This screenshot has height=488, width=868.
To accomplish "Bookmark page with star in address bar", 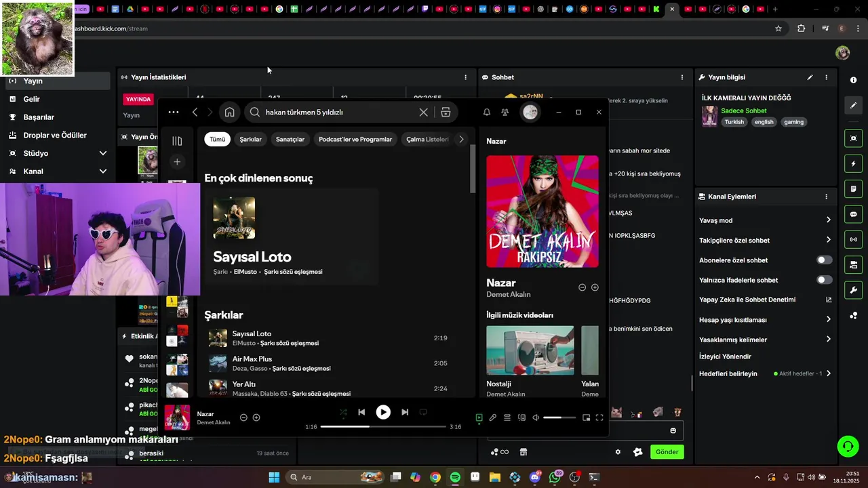I will tap(778, 28).
